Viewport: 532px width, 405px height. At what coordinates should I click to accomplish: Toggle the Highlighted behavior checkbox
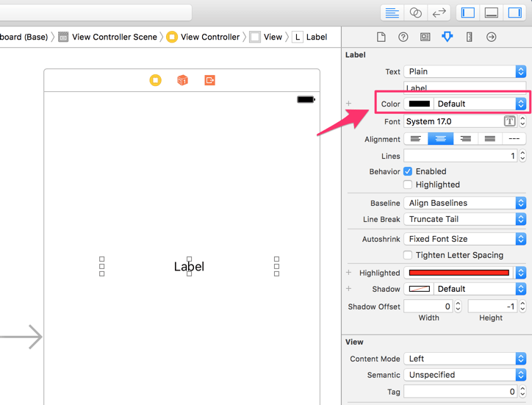coord(408,184)
